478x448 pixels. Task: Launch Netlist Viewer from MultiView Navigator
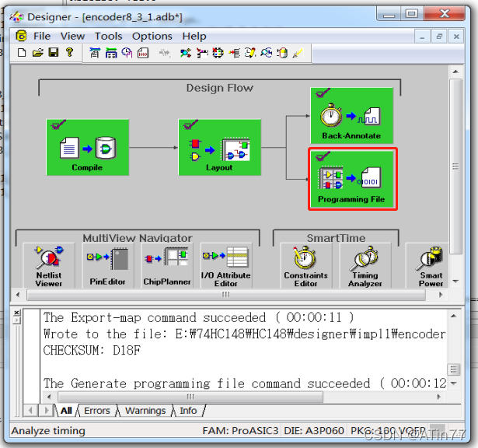49,265
